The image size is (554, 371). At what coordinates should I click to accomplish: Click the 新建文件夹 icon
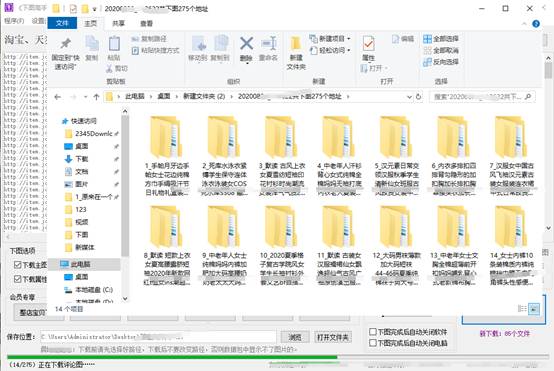click(296, 44)
